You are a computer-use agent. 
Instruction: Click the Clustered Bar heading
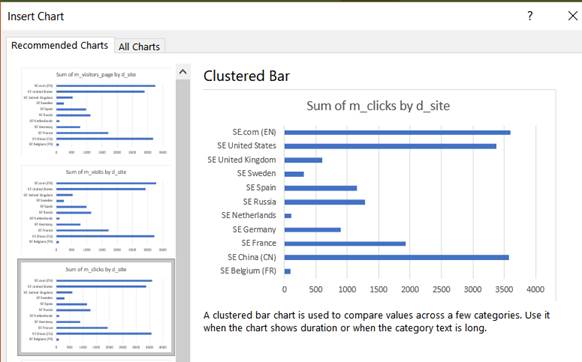246,76
